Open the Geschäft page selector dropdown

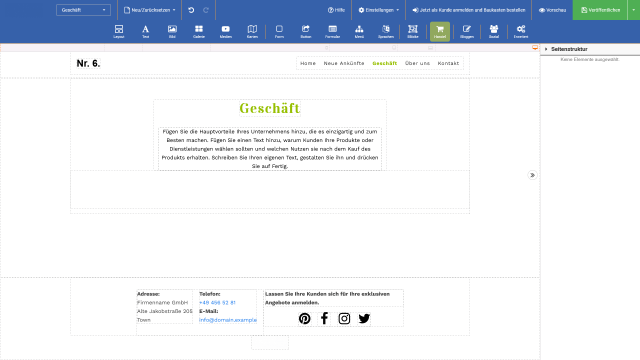pos(83,10)
